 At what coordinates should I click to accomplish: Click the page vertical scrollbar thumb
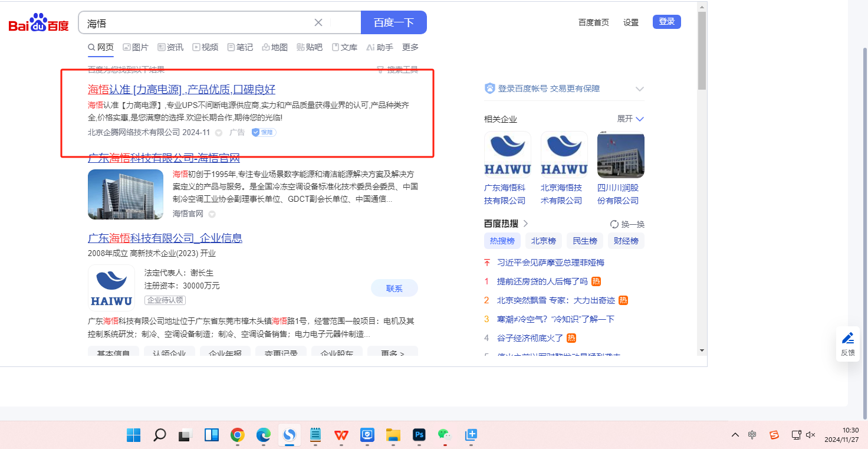(x=702, y=50)
